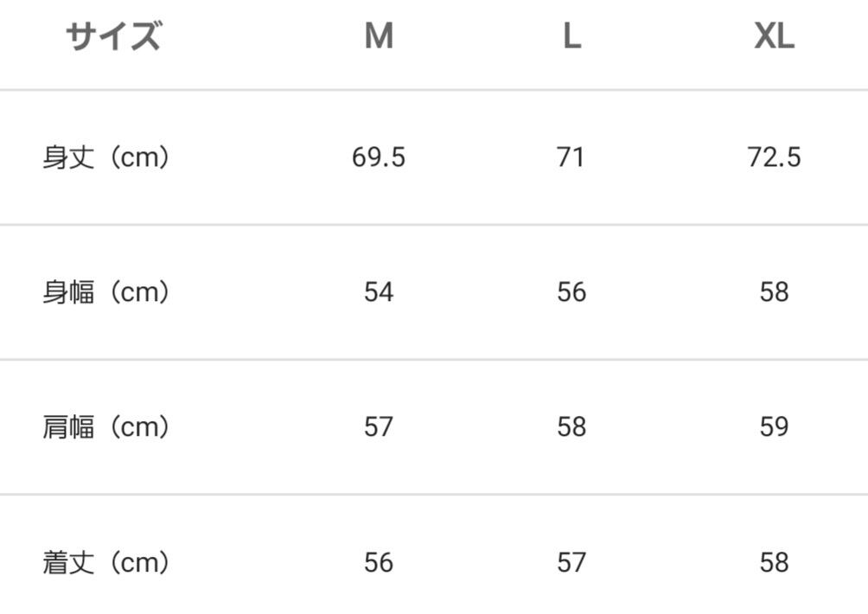This screenshot has height=614, width=868.
Task: Select the 59 value in 肩幅 row
Action: 774,427
